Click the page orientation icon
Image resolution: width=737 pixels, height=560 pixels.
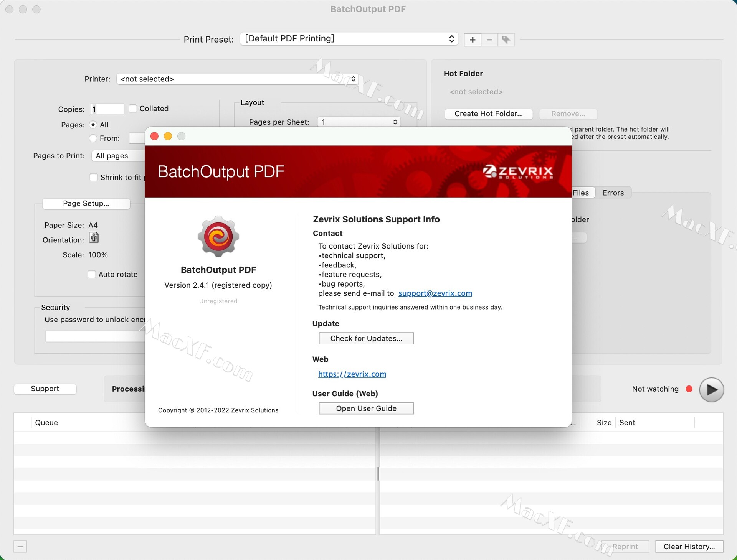(94, 238)
